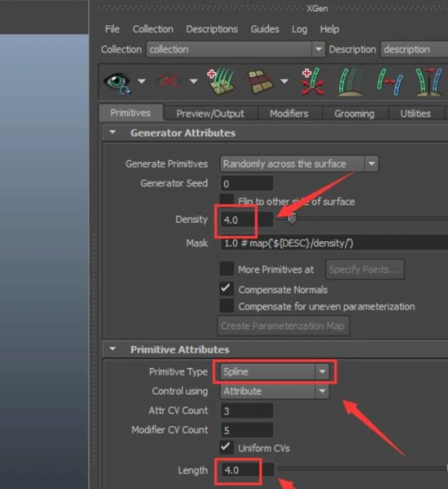This screenshot has width=448, height=489.
Task: Click the eye preview update icon
Action: pyautogui.click(x=117, y=82)
